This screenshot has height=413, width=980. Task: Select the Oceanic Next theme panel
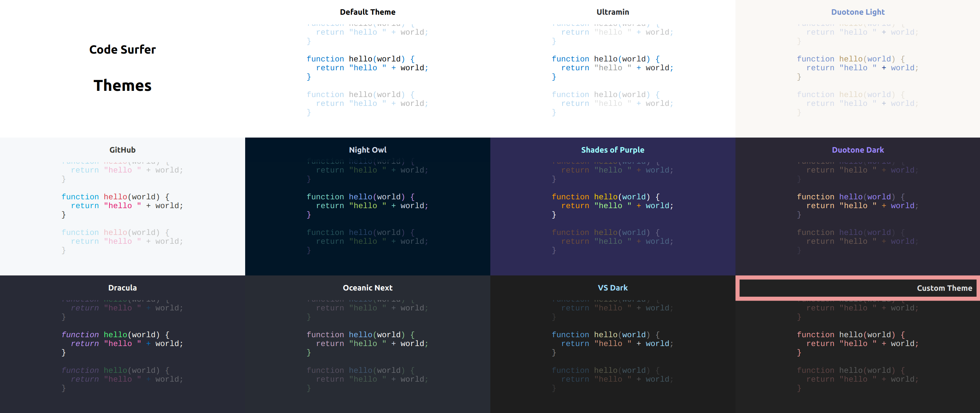pos(367,344)
